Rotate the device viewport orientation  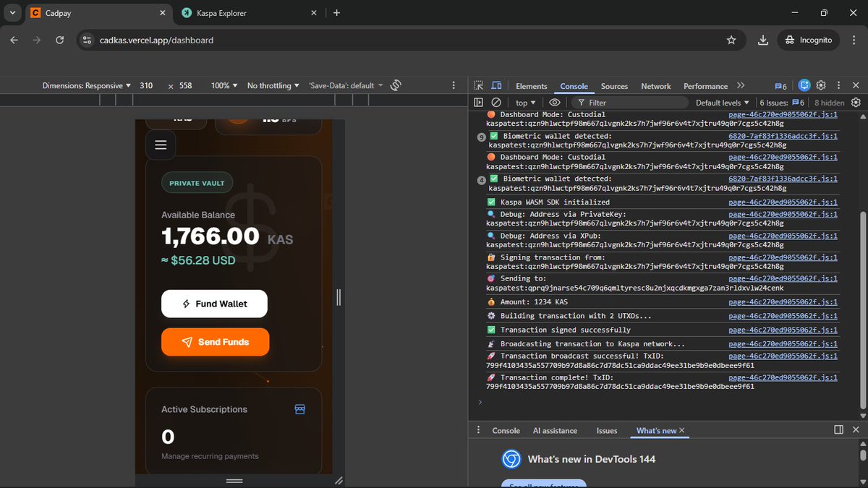point(396,85)
